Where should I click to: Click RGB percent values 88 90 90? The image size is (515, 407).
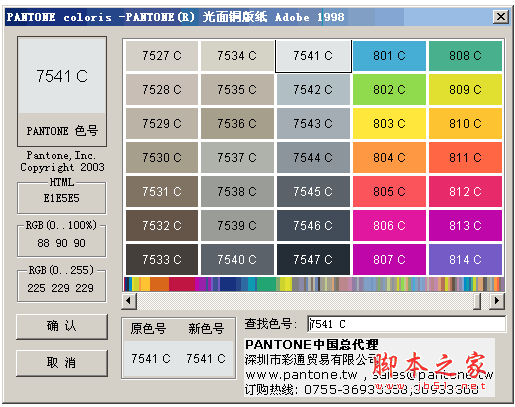coord(61,243)
